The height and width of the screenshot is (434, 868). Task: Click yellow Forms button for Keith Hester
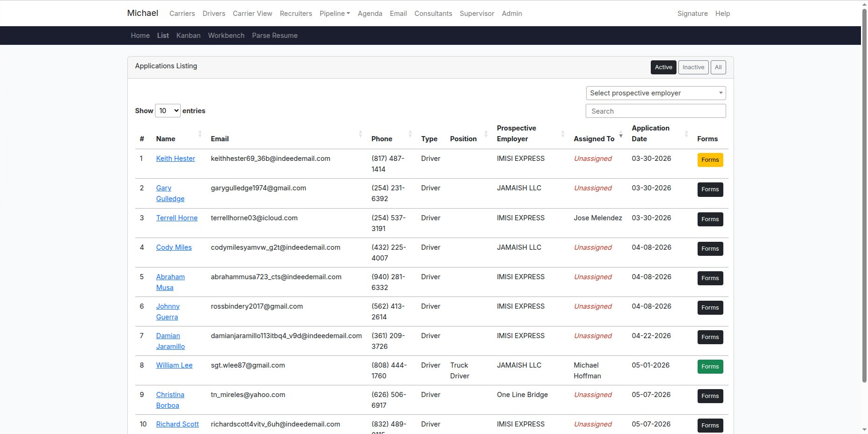[x=710, y=160]
